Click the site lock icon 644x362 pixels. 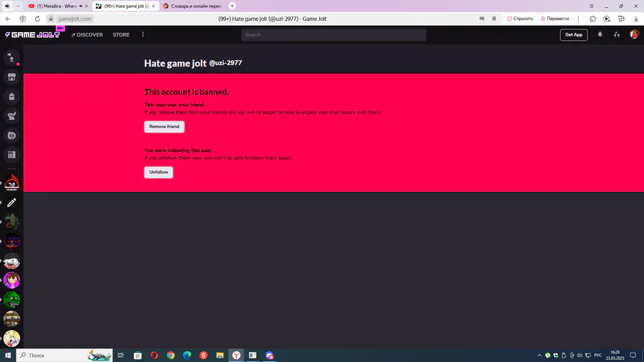[51, 19]
